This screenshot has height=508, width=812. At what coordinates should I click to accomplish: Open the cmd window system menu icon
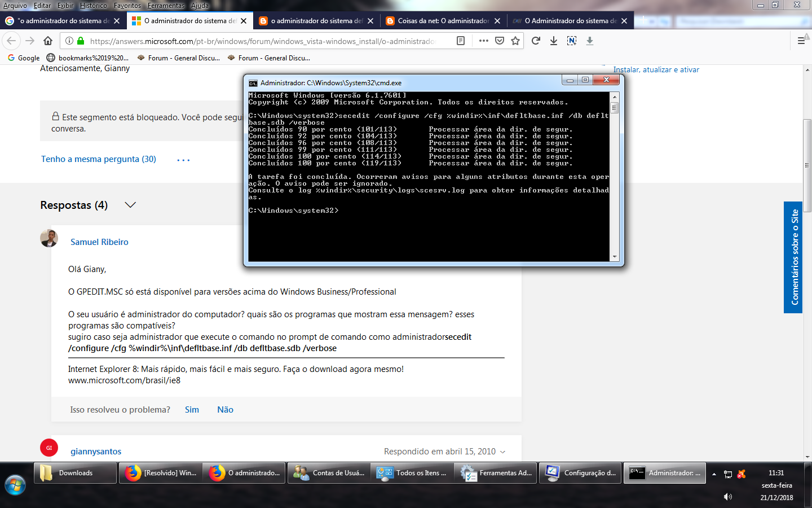[x=253, y=83]
